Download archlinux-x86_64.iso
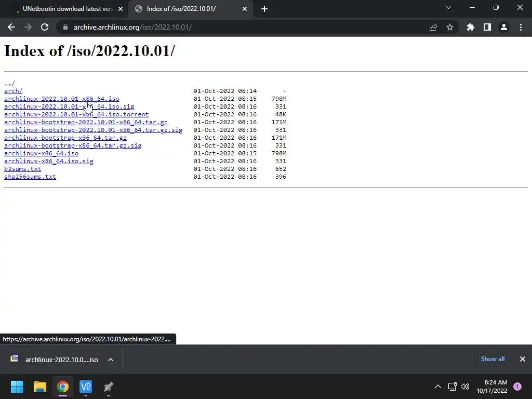This screenshot has width=532, height=399. click(x=42, y=153)
